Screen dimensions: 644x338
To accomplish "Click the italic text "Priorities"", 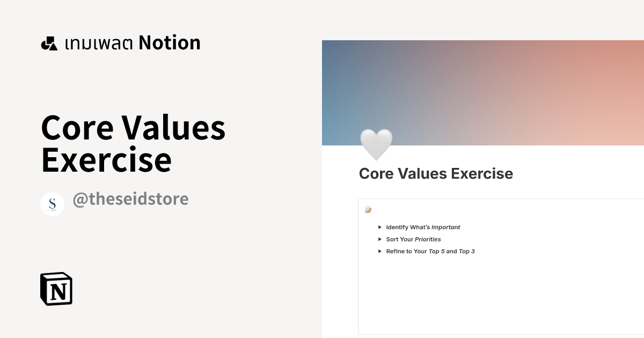I will coord(428,239).
